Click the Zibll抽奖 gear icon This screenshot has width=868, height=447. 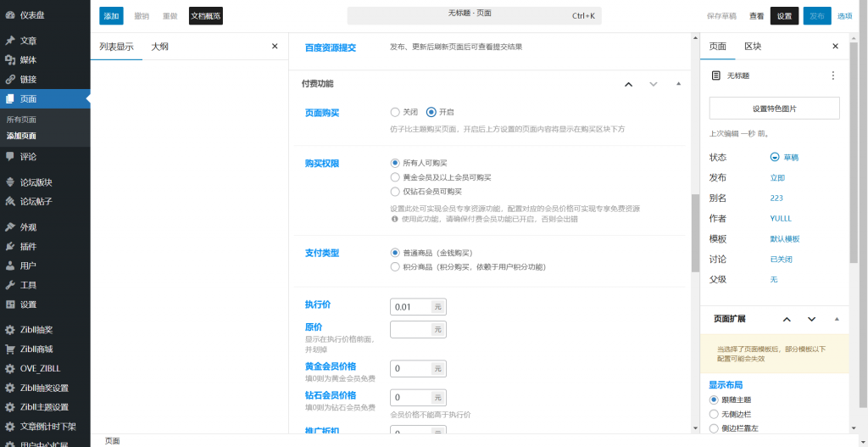10,330
